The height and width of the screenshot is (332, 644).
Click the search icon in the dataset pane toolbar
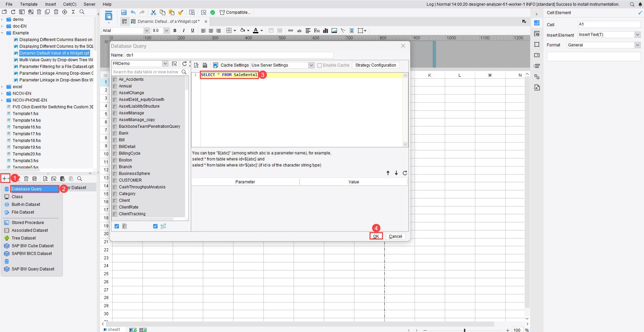point(80,179)
